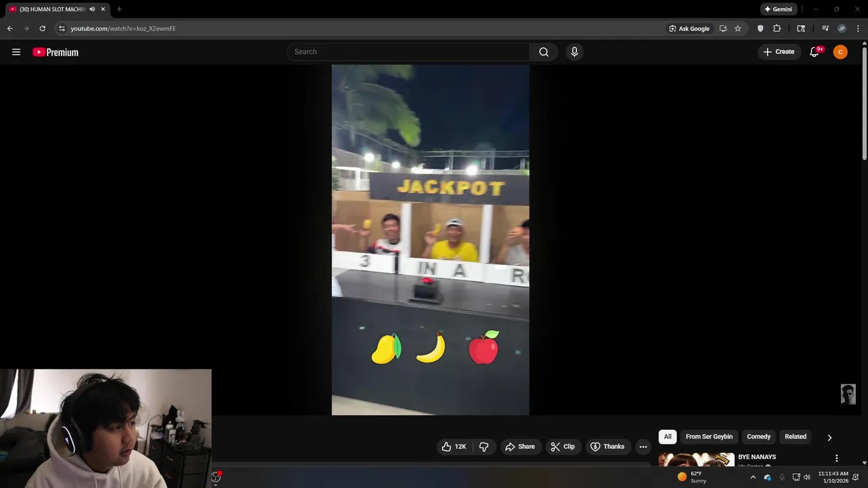868x488 pixels.
Task: Go back in browser history
Action: coord(9,28)
